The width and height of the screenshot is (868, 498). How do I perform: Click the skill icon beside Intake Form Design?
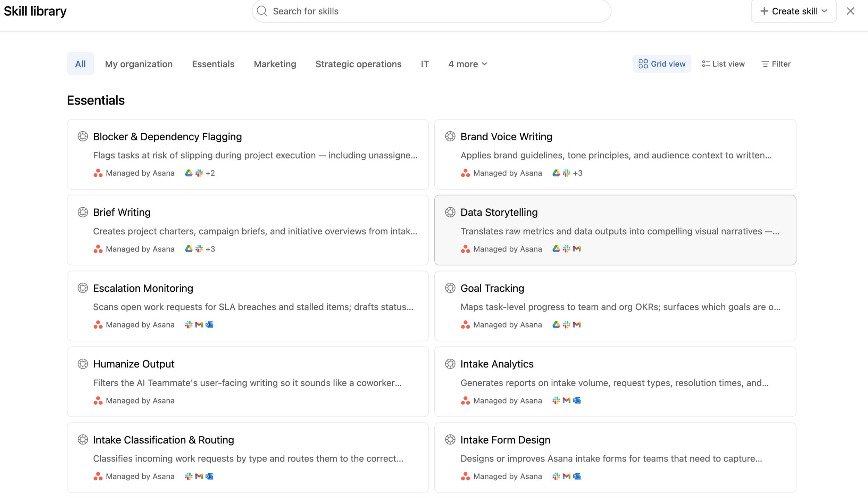click(x=450, y=440)
